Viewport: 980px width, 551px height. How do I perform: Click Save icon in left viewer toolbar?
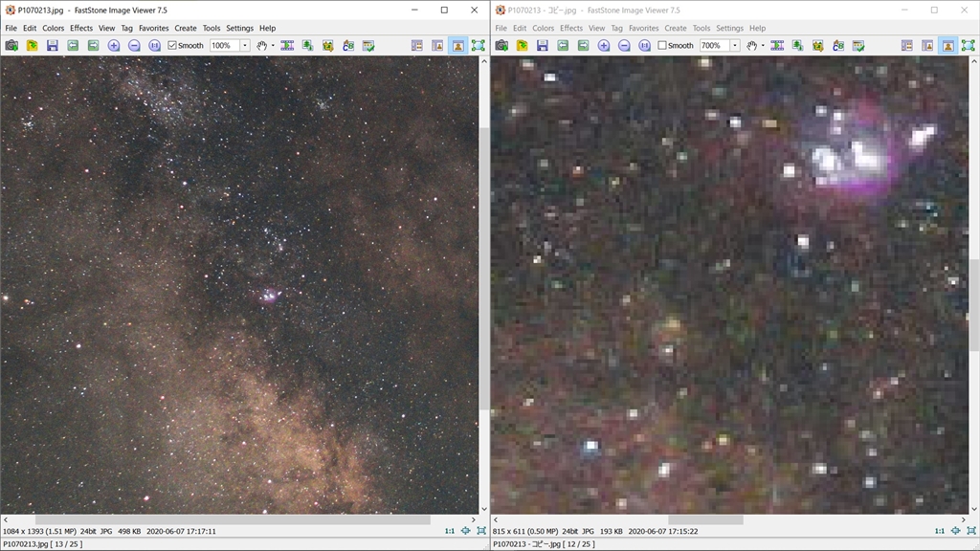(53, 45)
